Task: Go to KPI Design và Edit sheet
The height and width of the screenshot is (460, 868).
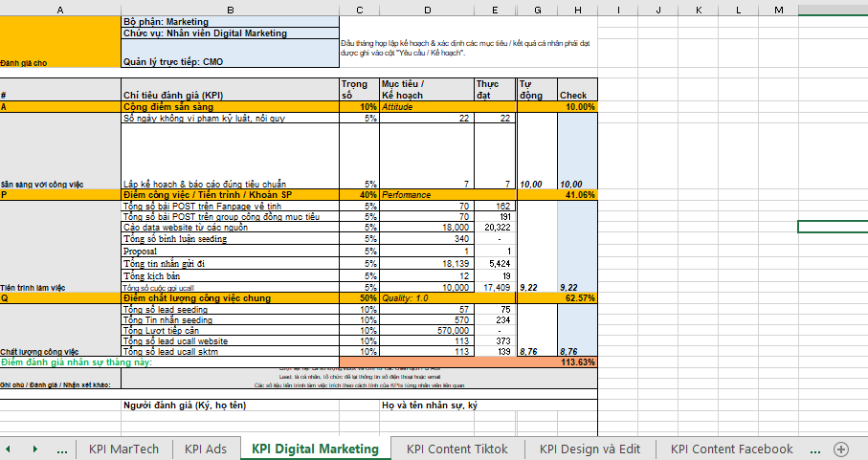Action: click(x=590, y=449)
